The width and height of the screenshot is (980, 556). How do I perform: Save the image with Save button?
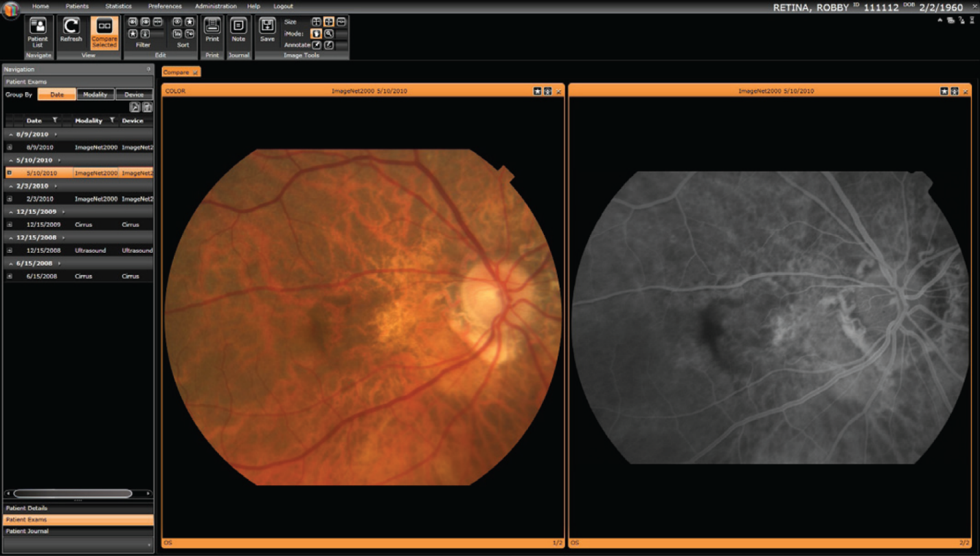267,30
